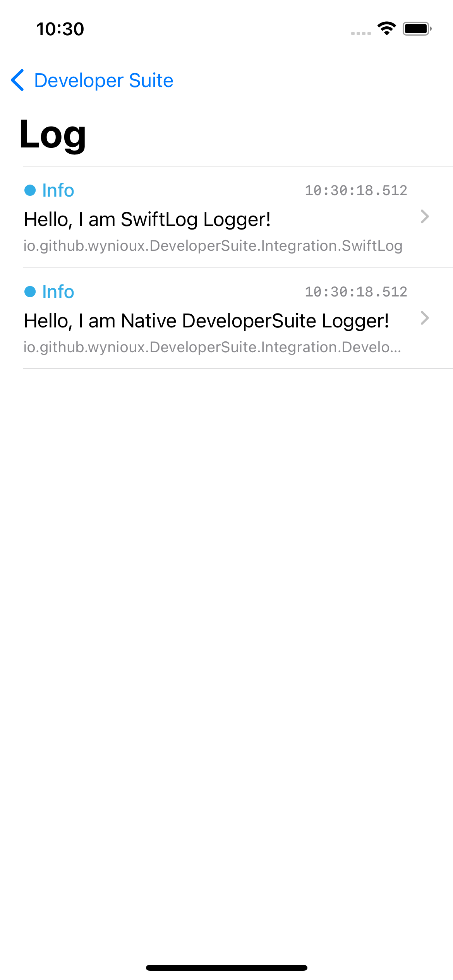Tap the back chevron arrow icon
This screenshot has height=980, width=453.
point(17,81)
